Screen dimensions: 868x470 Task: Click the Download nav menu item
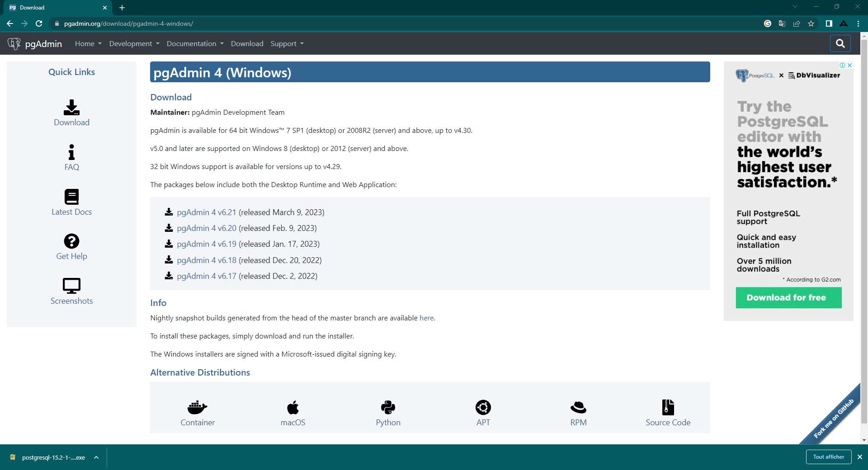[x=247, y=43]
